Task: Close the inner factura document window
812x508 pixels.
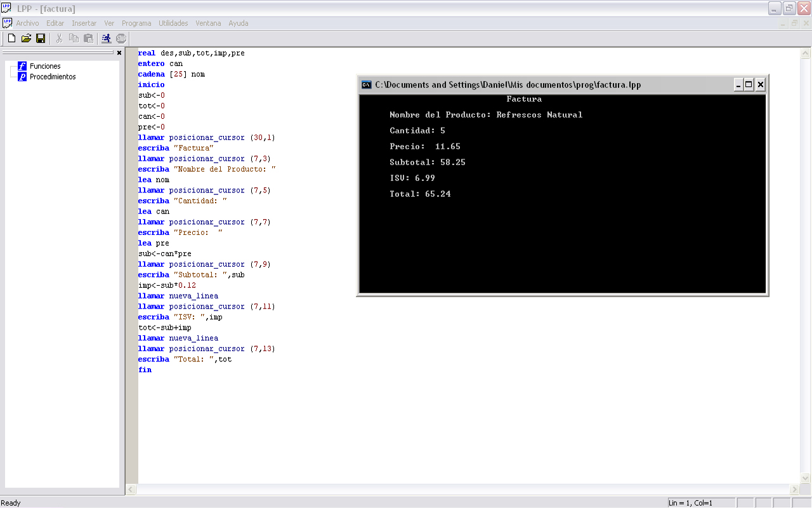Action: coord(805,23)
